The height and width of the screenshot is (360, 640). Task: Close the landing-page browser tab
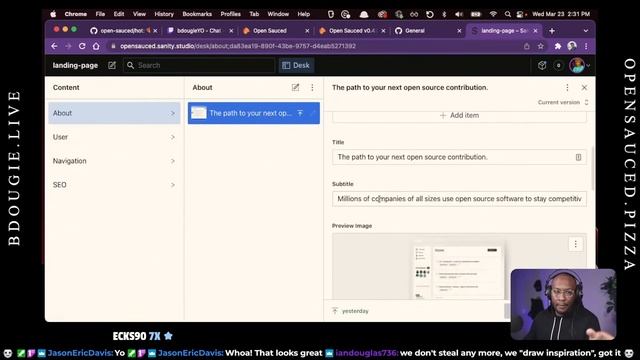[535, 31]
